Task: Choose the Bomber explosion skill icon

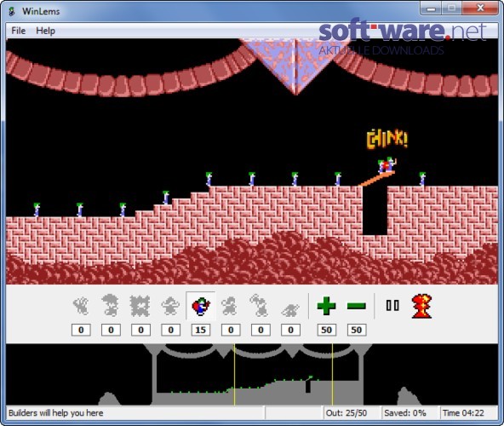Action: (x=140, y=306)
